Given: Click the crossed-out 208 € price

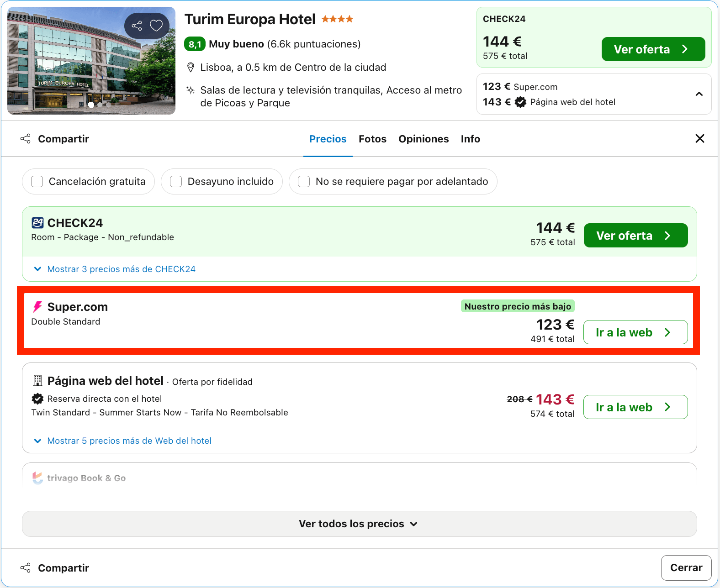Looking at the screenshot, I should click(519, 399).
